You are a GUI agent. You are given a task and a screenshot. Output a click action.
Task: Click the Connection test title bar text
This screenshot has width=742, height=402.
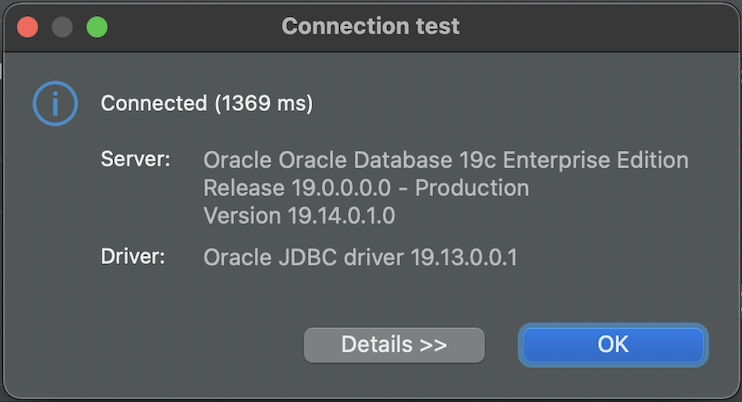371,26
